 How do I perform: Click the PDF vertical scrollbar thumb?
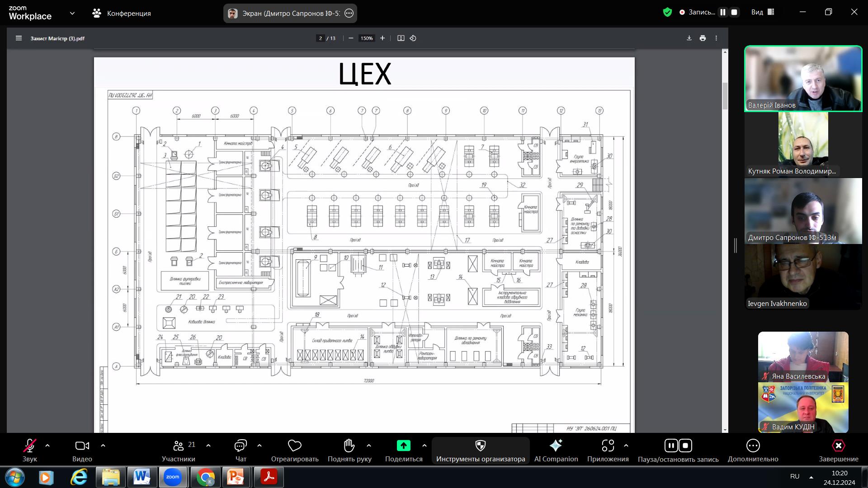point(725,96)
